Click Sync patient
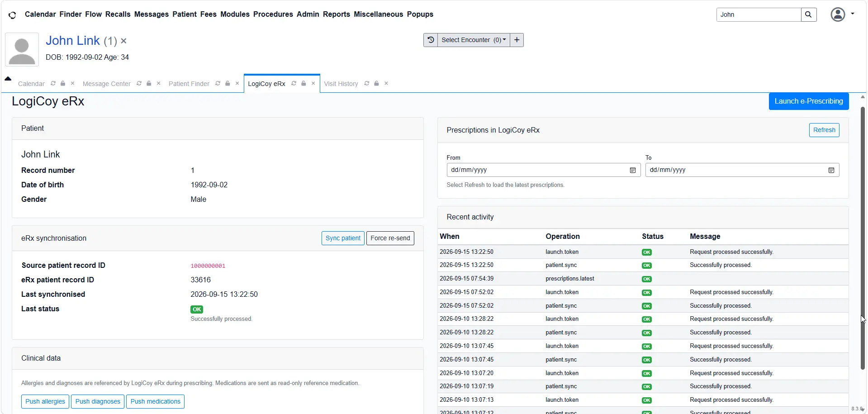Image resolution: width=868 pixels, height=414 pixels. click(x=343, y=238)
